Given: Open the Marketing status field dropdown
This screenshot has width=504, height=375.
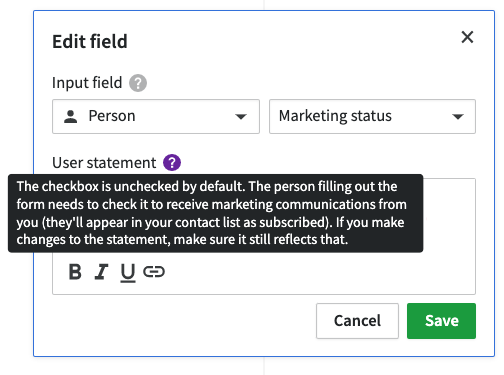Looking at the screenshot, I should pos(372,116).
